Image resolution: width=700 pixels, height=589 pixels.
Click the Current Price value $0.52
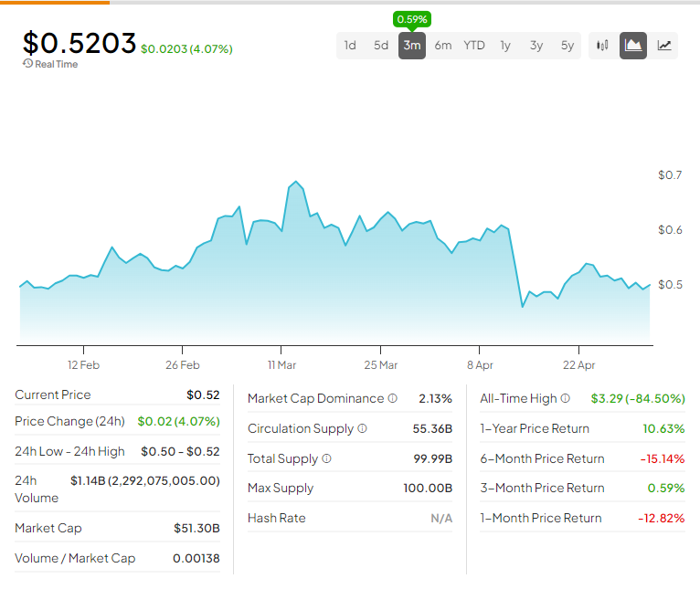203,394
